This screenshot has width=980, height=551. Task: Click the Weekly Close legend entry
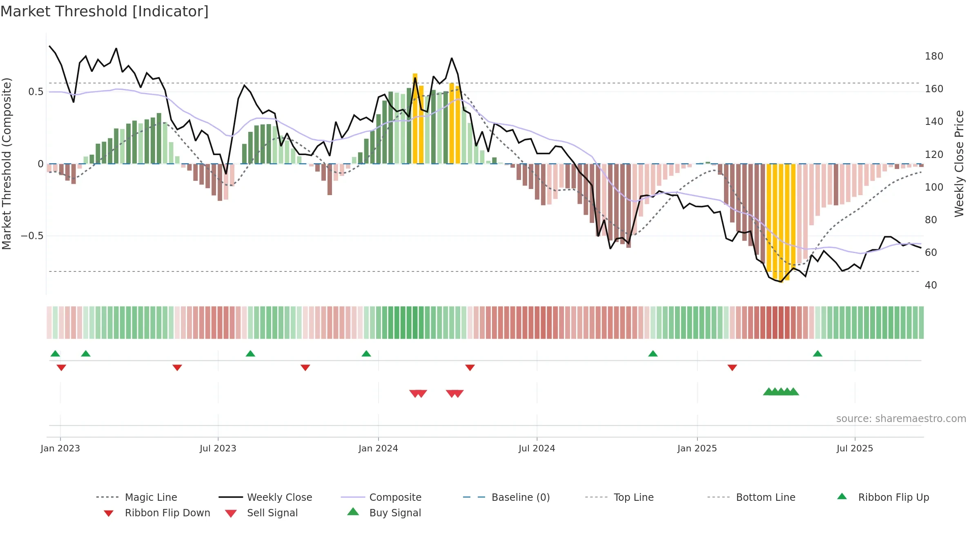coord(265,497)
